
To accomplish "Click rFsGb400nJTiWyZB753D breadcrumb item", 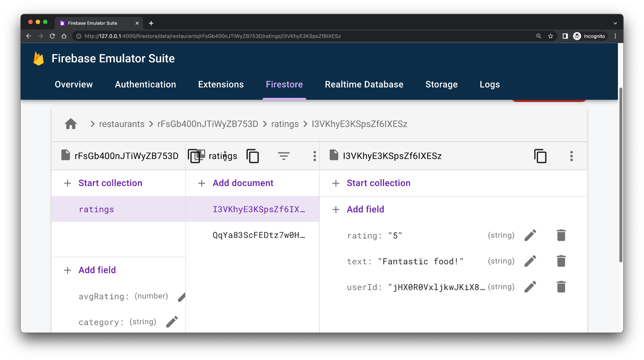I will tap(208, 124).
